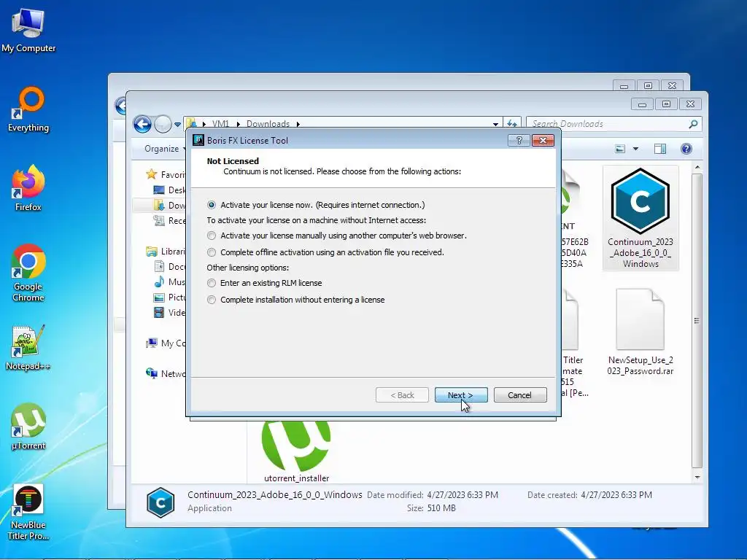Launch µTorrent desktop shortcut
Viewport: 747px width, 560px height.
click(x=28, y=427)
